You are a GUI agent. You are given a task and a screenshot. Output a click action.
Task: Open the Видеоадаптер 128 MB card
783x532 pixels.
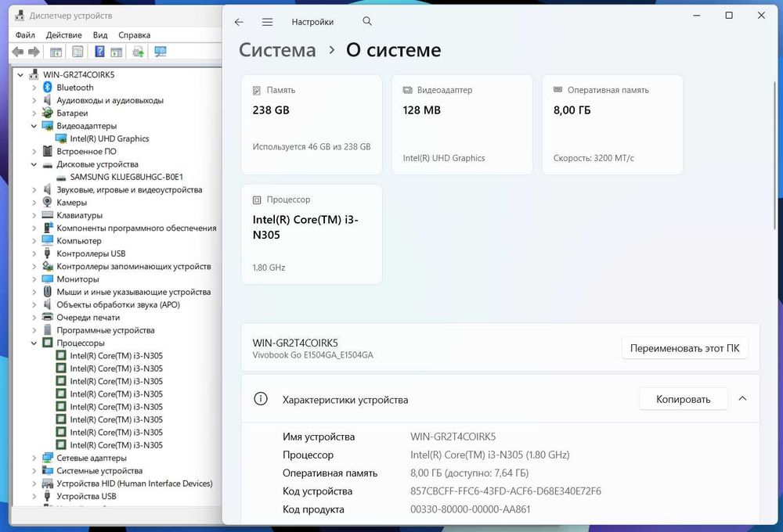[x=462, y=124]
